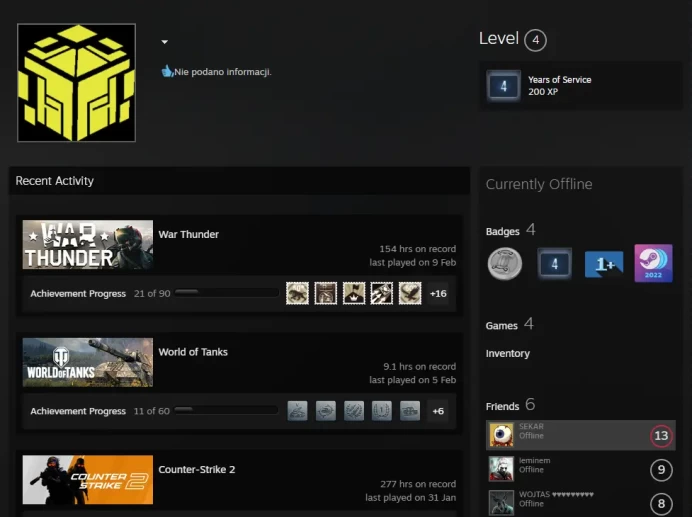Click the Recent Activity header

(55, 181)
